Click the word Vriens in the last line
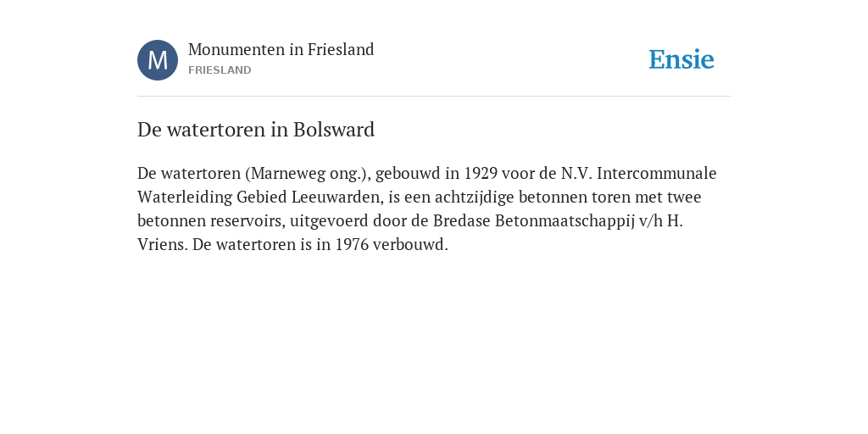Screen dimensions: 868x434 coord(162,245)
